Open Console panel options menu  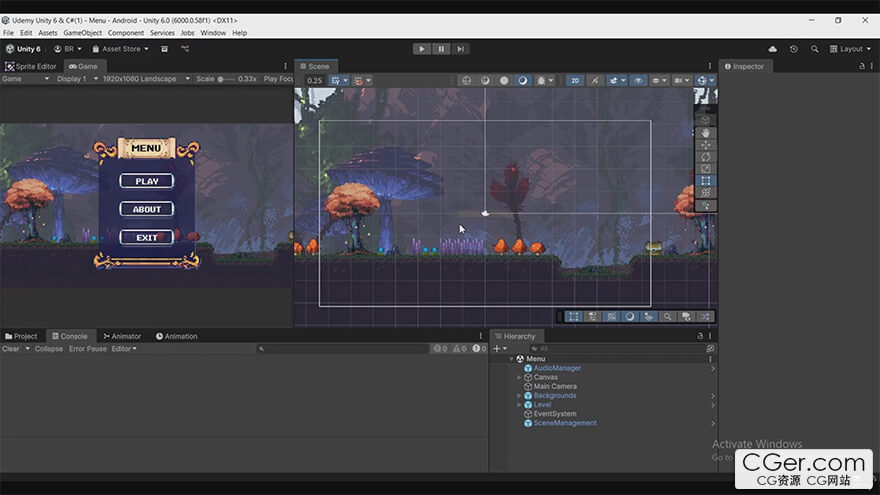480,336
